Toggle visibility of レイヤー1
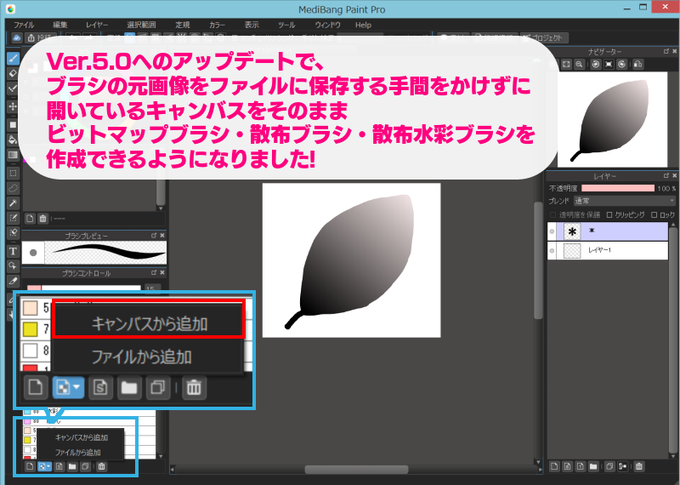 552,250
